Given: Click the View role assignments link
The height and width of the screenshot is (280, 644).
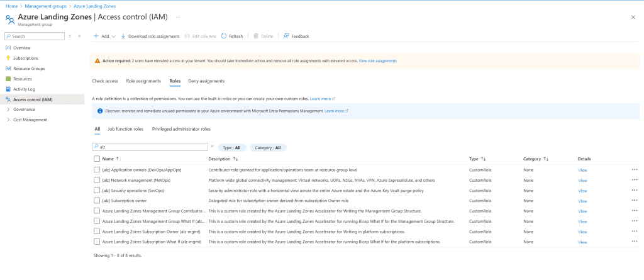Looking at the screenshot, I should (x=377, y=61).
